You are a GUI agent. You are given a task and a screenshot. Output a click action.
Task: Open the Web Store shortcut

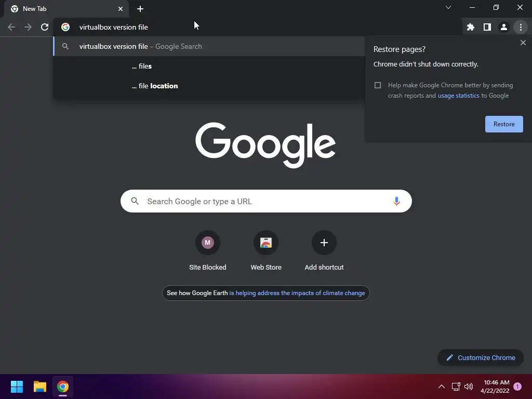point(266,251)
